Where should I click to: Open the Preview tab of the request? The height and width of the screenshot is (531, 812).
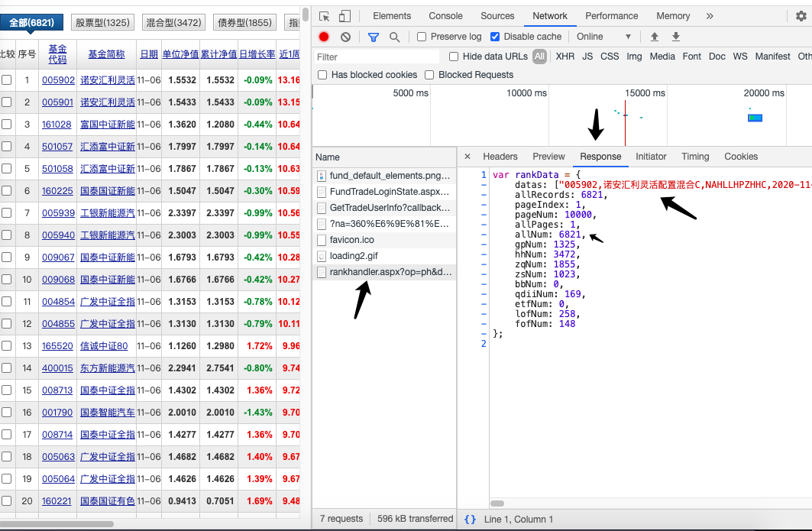[x=548, y=157]
